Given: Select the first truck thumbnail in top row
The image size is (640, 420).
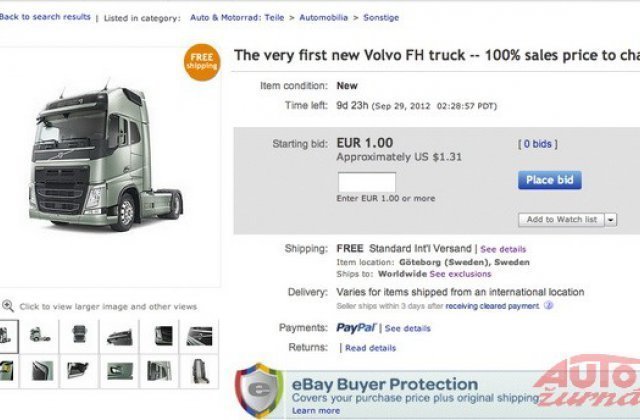Looking at the screenshot, I should pos(8,335).
